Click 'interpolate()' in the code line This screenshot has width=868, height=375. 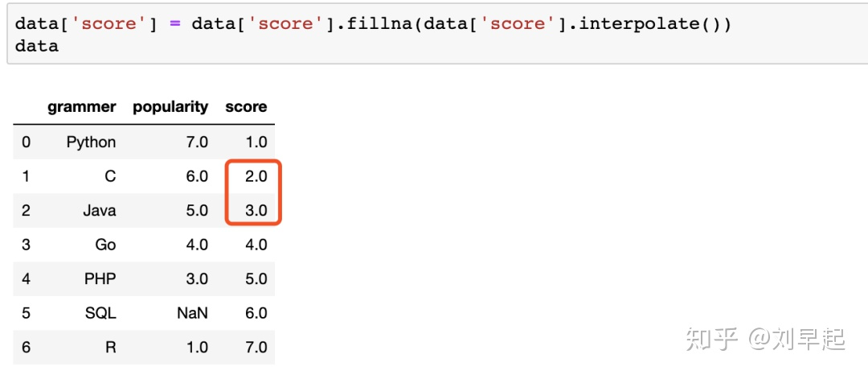(x=655, y=25)
